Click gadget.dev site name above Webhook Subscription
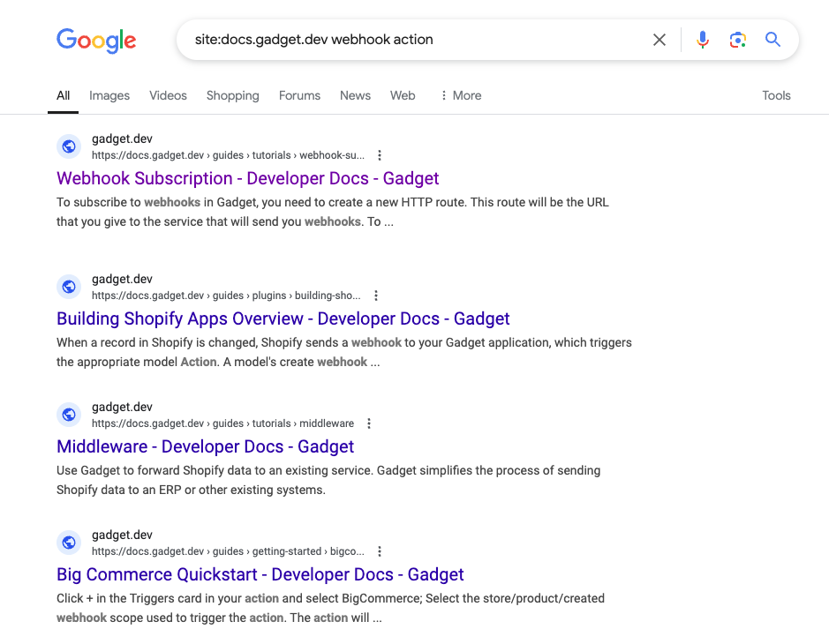The height and width of the screenshot is (644, 829). [122, 139]
